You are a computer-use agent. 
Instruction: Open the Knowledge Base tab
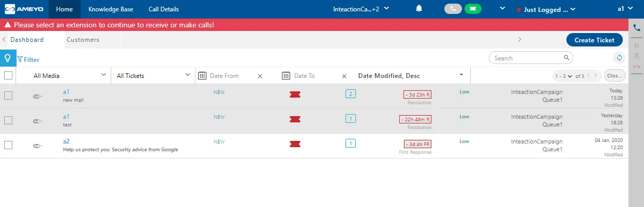(x=111, y=9)
